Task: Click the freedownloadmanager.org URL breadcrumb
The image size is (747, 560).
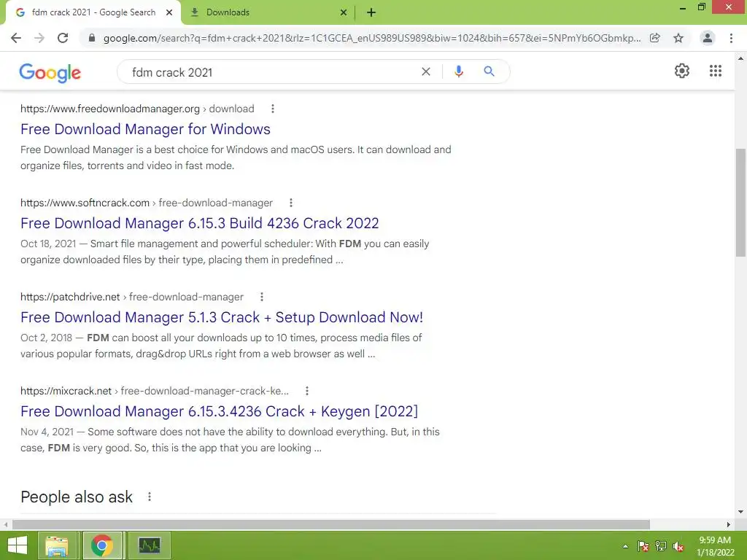Action: [x=137, y=109]
